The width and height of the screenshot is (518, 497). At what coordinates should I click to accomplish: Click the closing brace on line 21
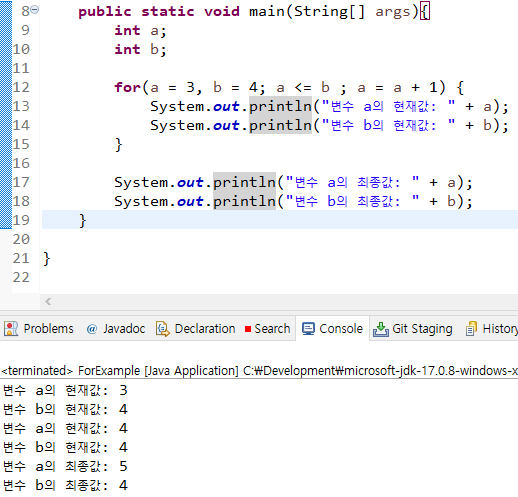pos(46,259)
